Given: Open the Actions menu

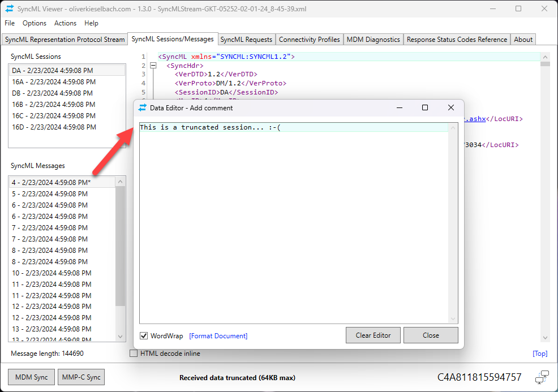Looking at the screenshot, I should (65, 23).
